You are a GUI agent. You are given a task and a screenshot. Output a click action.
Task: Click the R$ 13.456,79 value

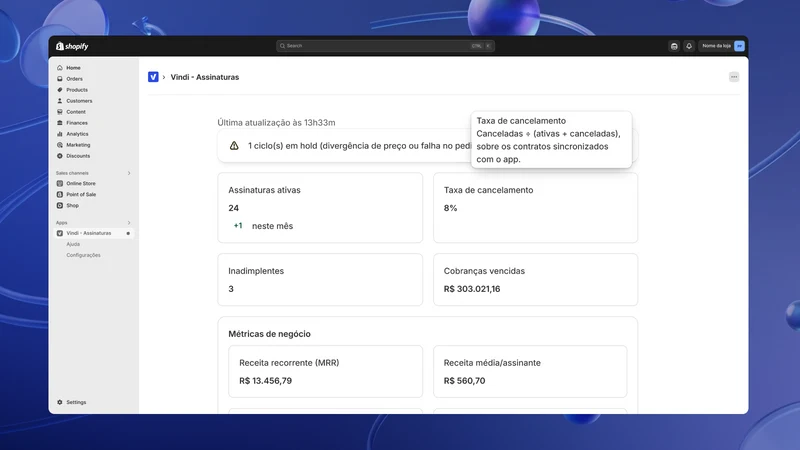tap(265, 381)
